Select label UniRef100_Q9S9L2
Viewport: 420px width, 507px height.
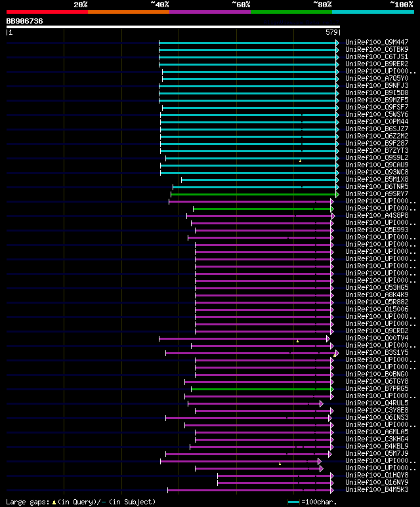(x=377, y=158)
